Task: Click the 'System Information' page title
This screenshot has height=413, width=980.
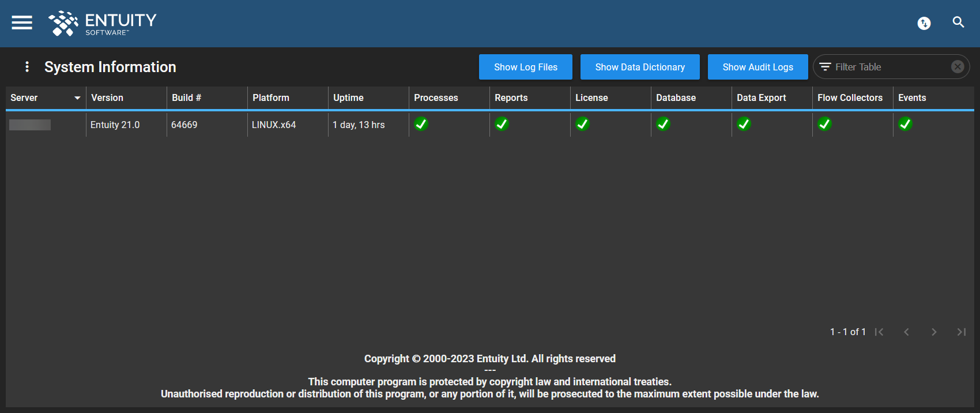Action: (x=110, y=67)
